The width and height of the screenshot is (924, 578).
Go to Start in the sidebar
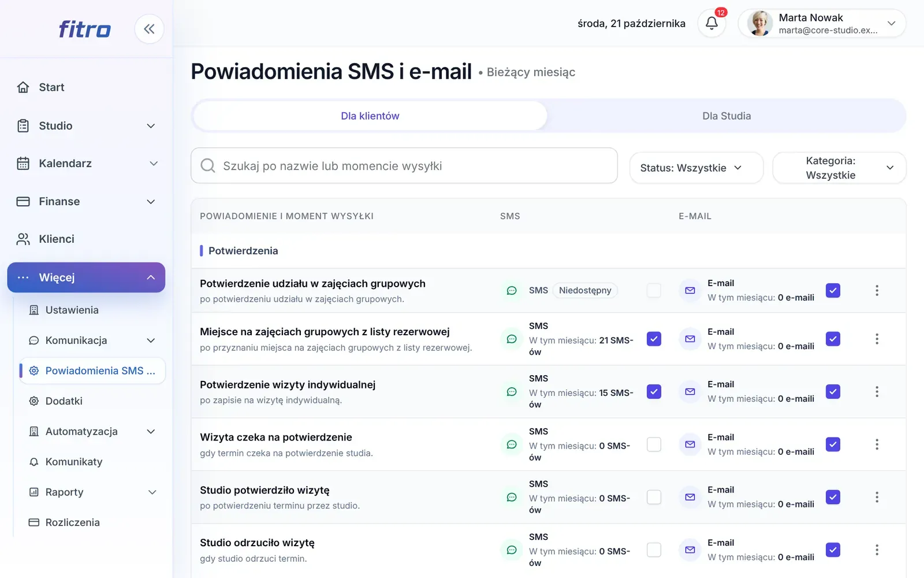87,87
